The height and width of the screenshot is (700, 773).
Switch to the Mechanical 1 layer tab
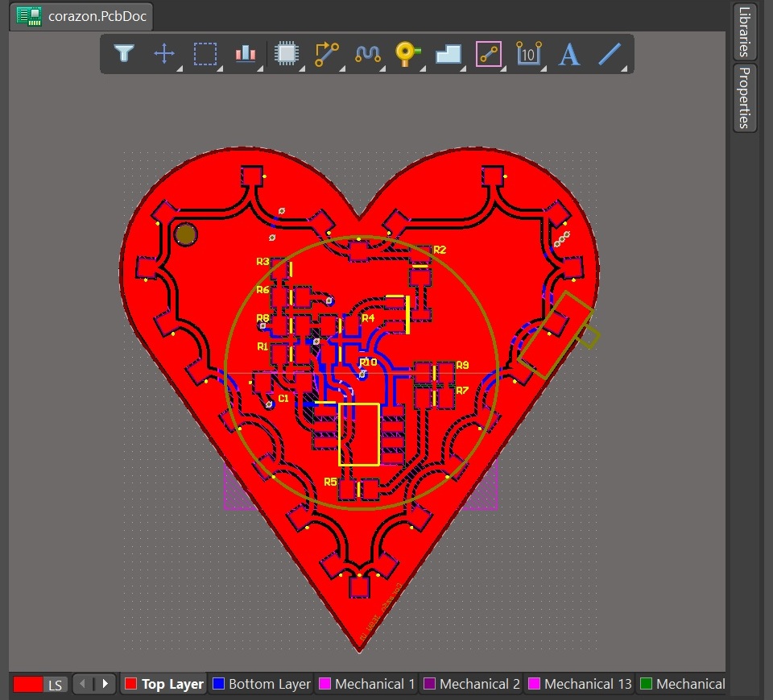(366, 684)
